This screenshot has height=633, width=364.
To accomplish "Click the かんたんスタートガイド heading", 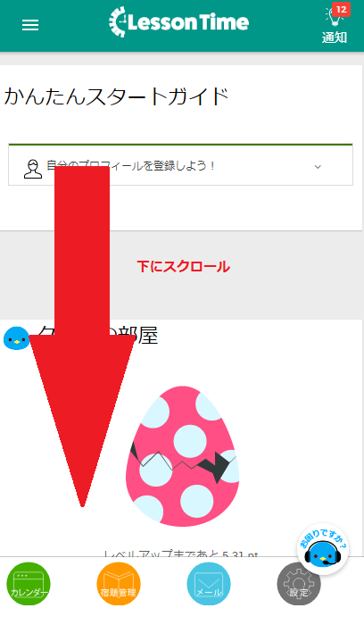I will pyautogui.click(x=116, y=97).
